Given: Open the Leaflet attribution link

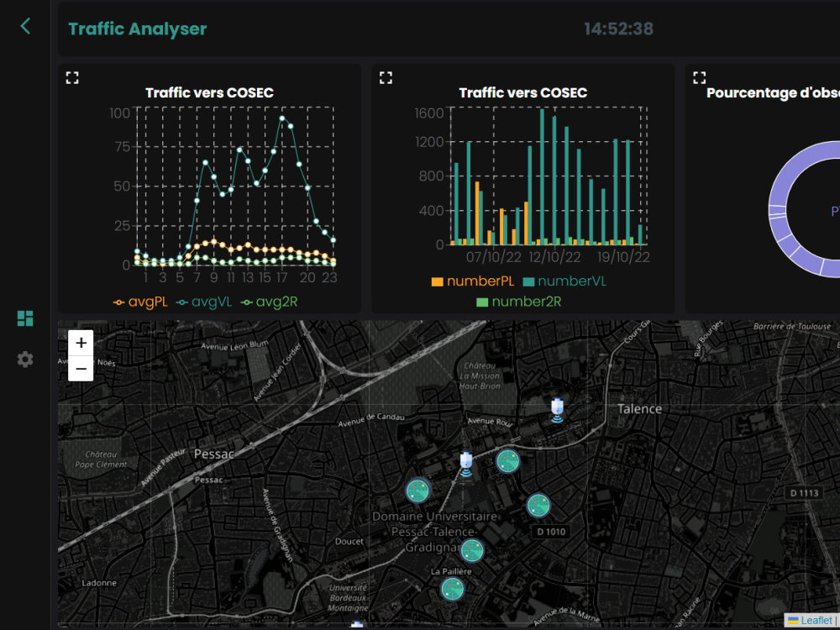Looking at the screenshot, I should pos(816,621).
